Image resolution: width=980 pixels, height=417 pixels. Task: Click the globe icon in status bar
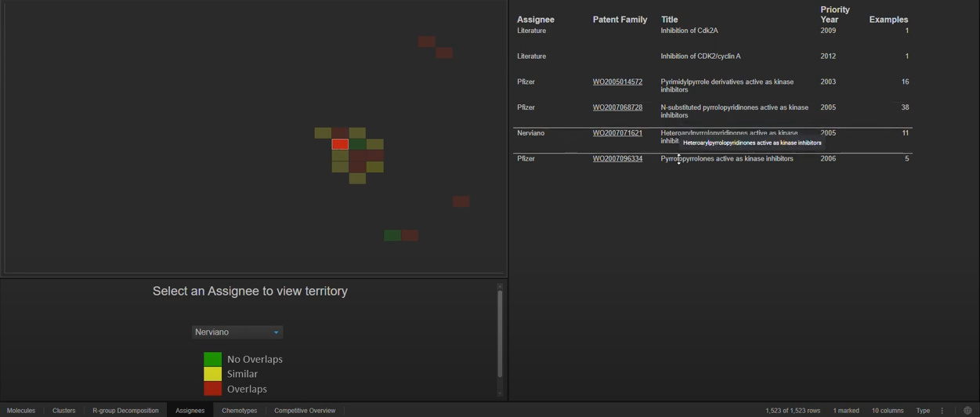click(x=967, y=411)
